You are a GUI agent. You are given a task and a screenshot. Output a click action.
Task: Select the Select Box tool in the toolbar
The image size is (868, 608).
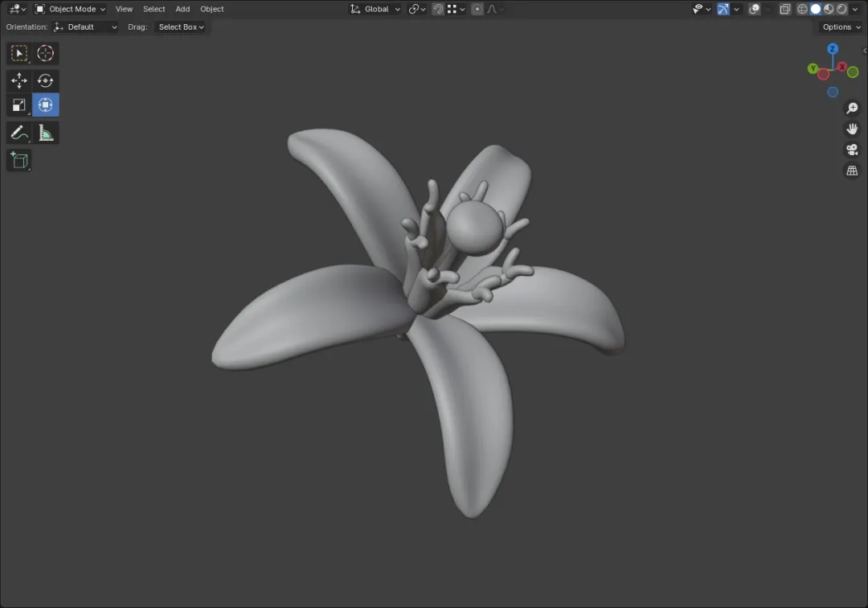click(19, 53)
